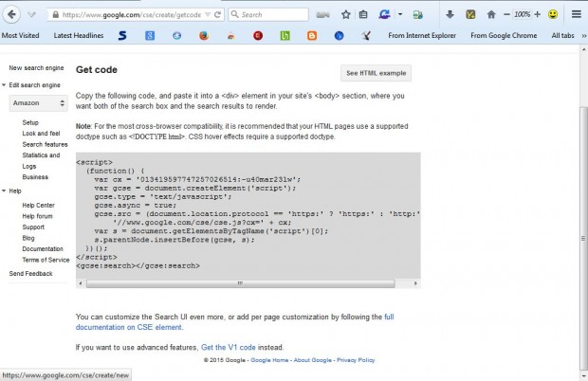Open Privacy Policy footer link
Screen dimensions: 588x381
(x=356, y=360)
